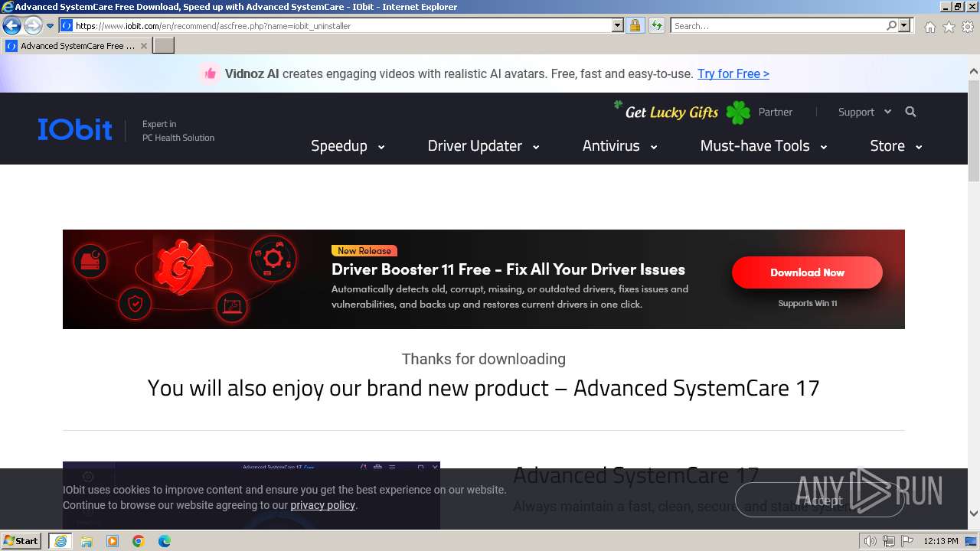The image size is (980, 551).
Task: Expand the Driver Updater menu
Action: click(483, 145)
